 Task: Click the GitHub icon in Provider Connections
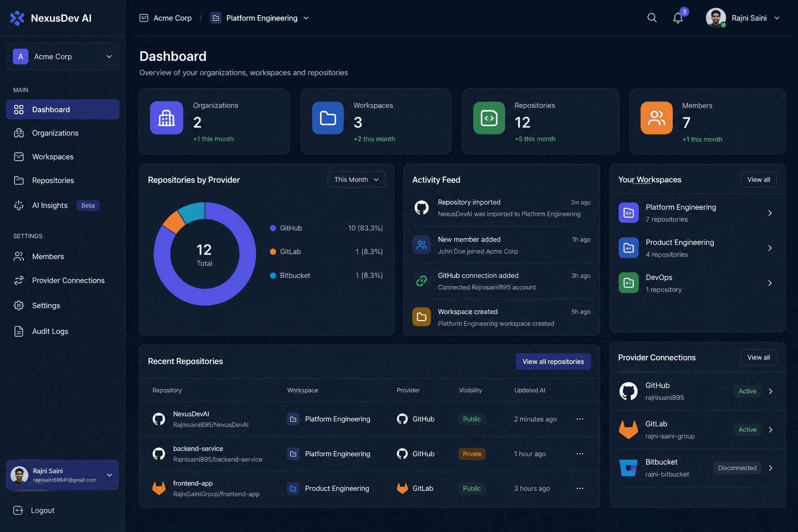[629, 391]
